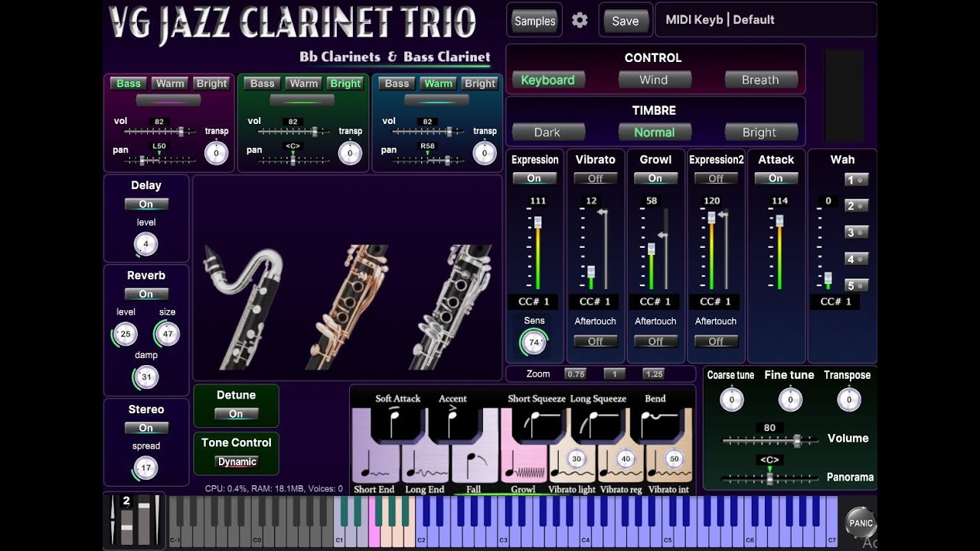Select Normal timbre

click(655, 132)
